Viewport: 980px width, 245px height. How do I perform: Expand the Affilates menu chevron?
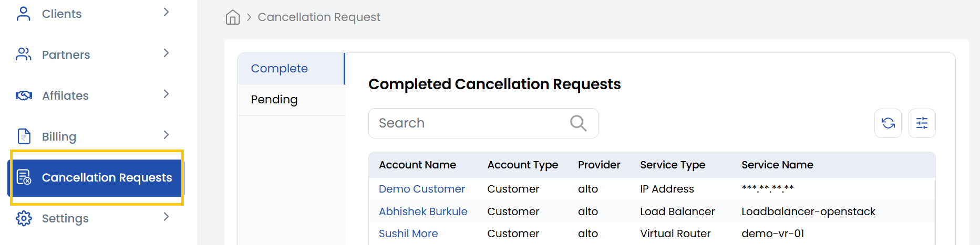[x=166, y=94]
